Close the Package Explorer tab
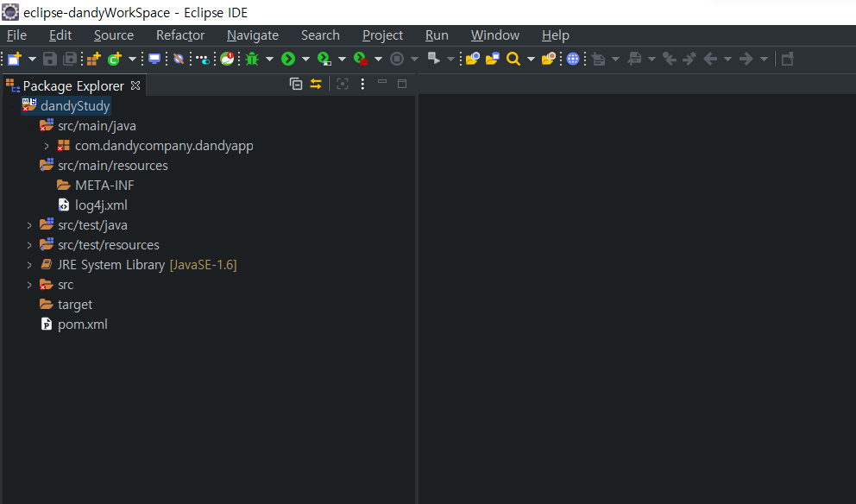856x504 pixels. [x=135, y=85]
